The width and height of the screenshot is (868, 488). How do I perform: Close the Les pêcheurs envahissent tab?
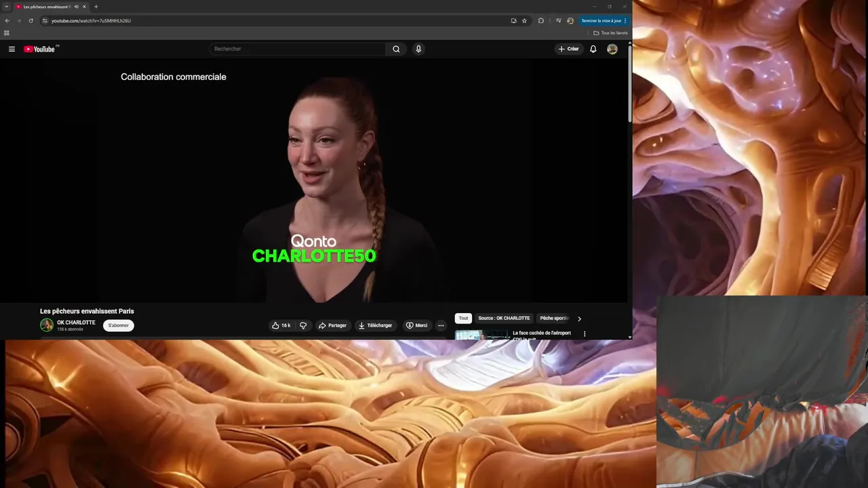coord(84,7)
